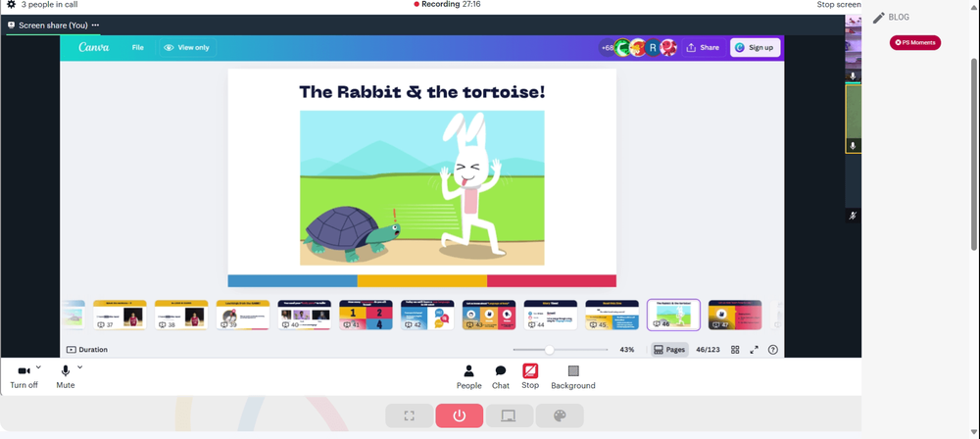The height and width of the screenshot is (439, 980).
Task: Click the Share button in Canva
Action: (703, 48)
